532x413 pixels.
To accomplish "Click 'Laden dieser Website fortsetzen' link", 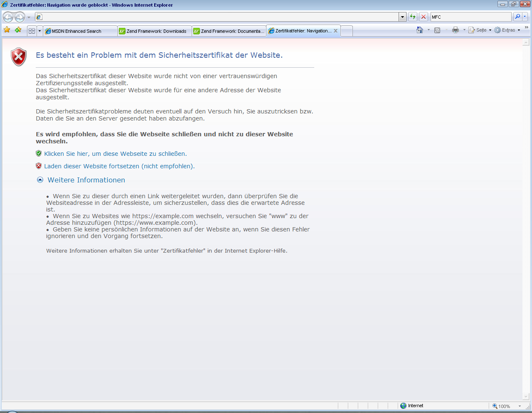I will [x=119, y=166].
